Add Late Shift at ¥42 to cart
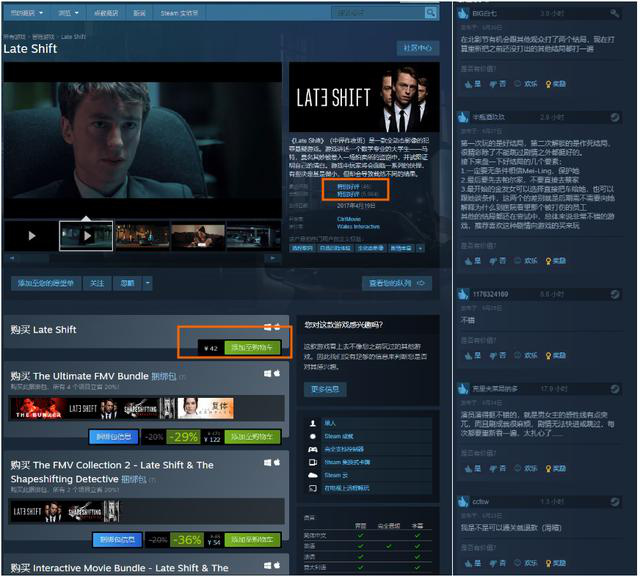 coord(252,348)
